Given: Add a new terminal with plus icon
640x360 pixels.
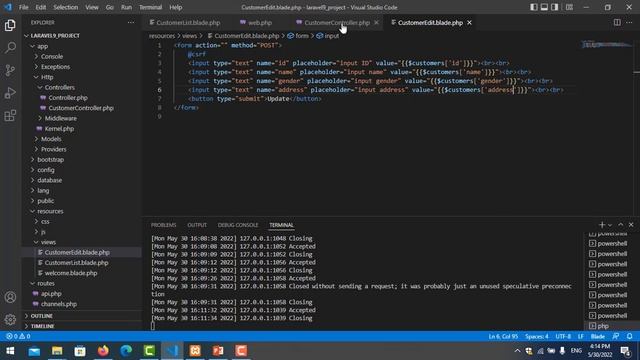Looking at the screenshot, I should 602,225.
